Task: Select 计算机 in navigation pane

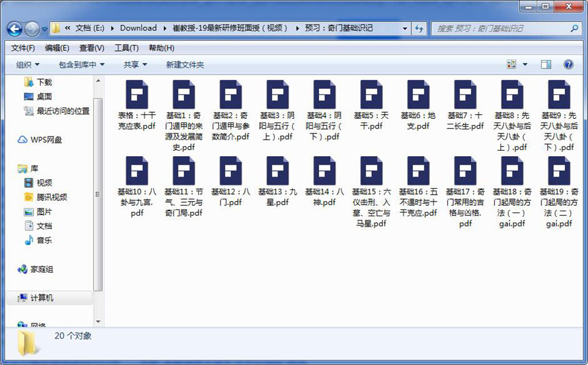Action: point(49,298)
